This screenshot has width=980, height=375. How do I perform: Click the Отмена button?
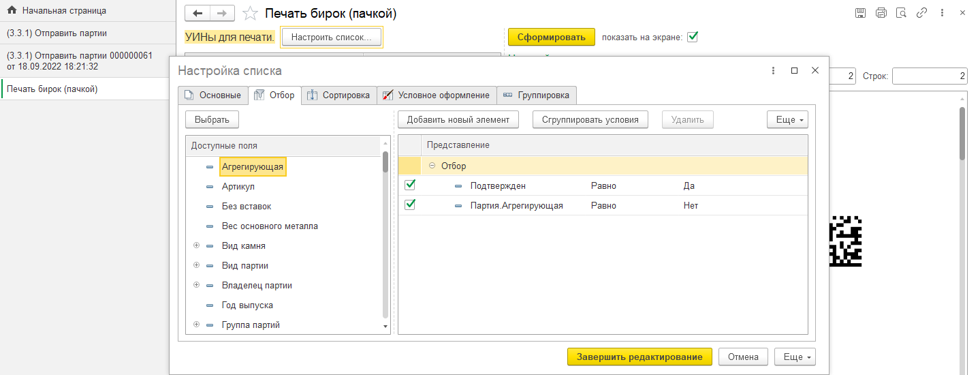tap(743, 357)
